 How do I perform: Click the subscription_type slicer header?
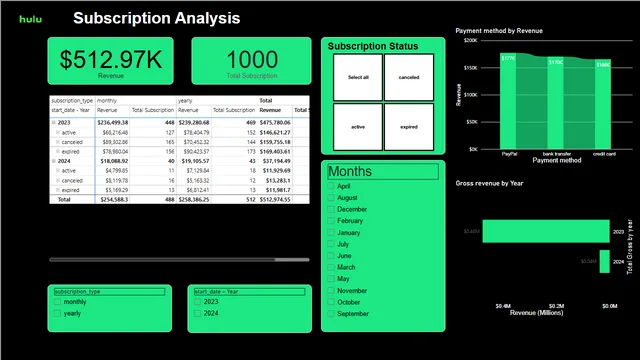[109, 291]
